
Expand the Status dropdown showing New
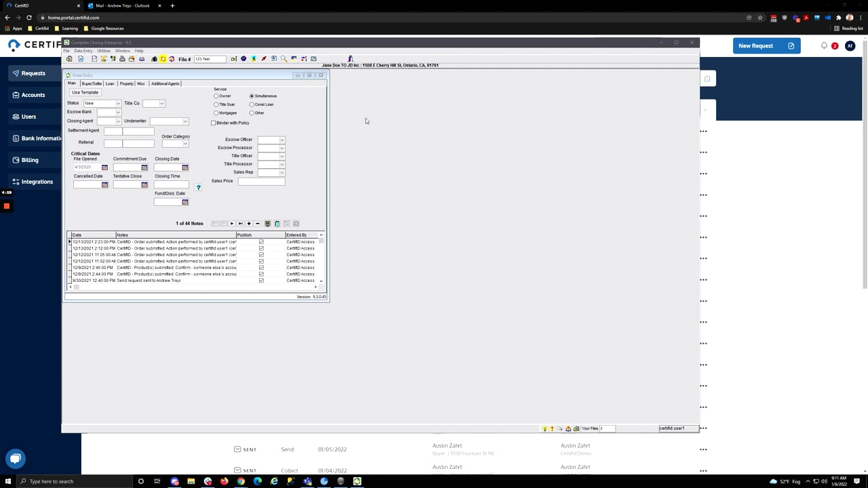(x=118, y=104)
